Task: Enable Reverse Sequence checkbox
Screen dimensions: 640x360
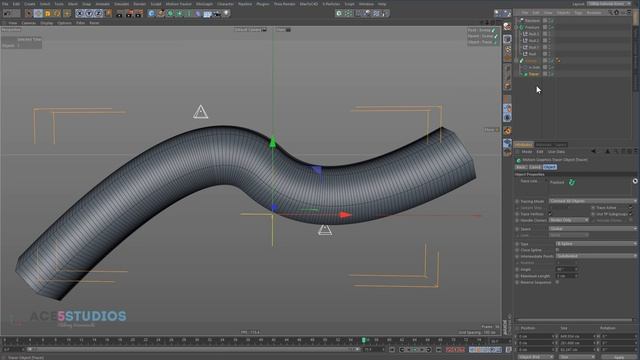Action: 558,282
